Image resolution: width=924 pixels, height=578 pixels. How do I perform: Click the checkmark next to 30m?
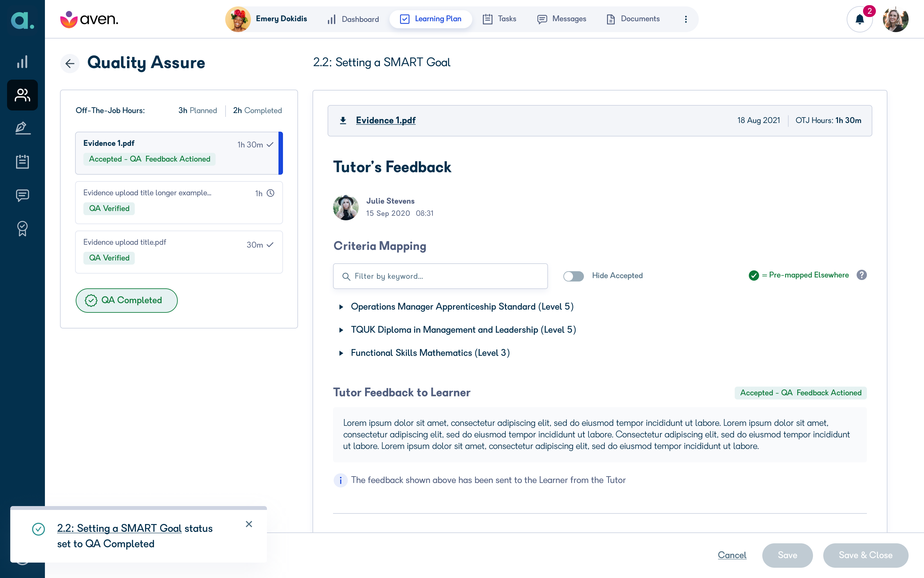[x=270, y=245]
